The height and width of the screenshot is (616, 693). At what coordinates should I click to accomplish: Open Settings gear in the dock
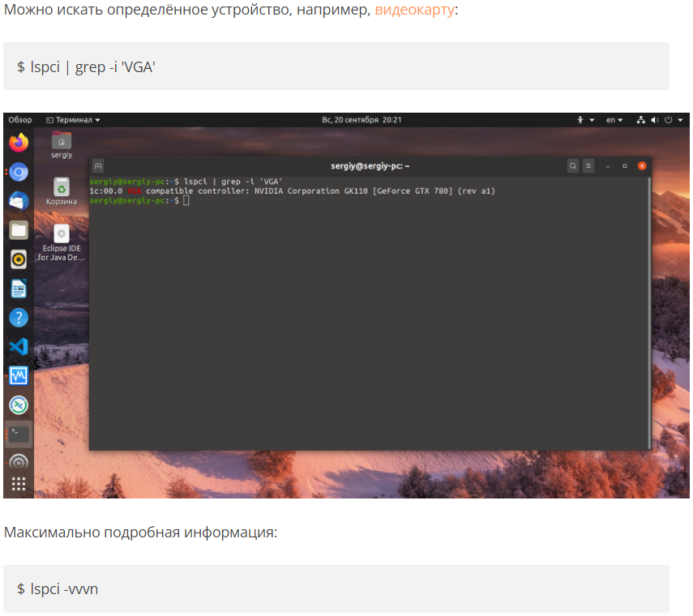point(19,463)
